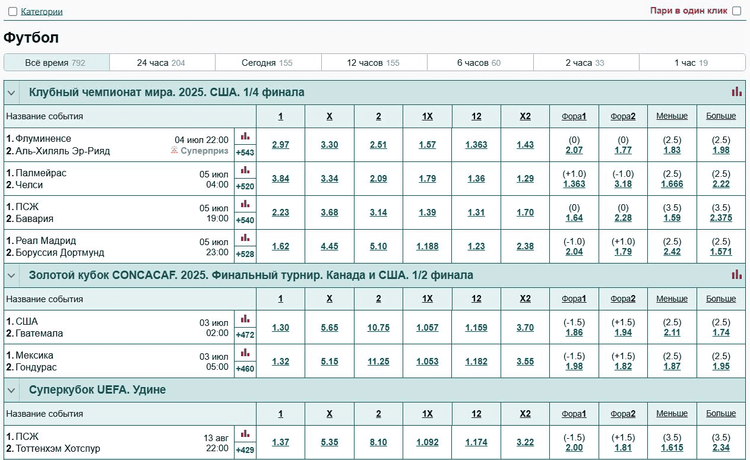
Task: Click odds 2.97 for Флуминенсе win
Action: click(x=280, y=145)
